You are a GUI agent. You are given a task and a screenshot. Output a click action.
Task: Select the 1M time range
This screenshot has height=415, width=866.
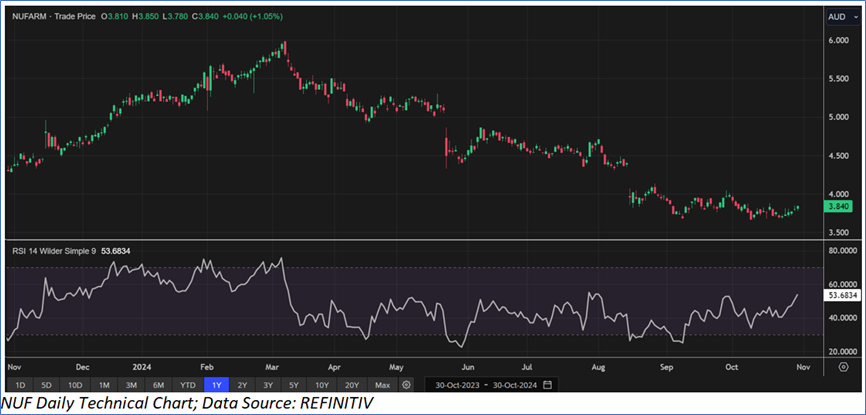[x=104, y=385]
